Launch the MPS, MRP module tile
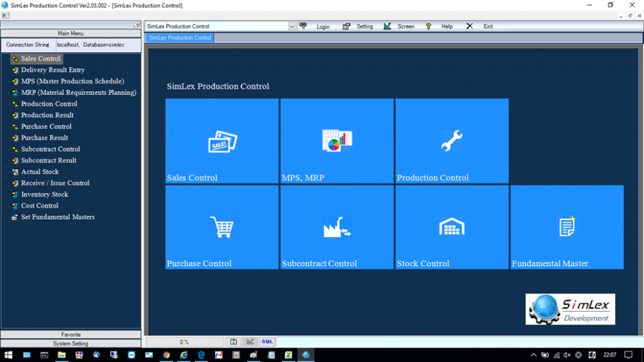644x362 pixels. [x=336, y=141]
